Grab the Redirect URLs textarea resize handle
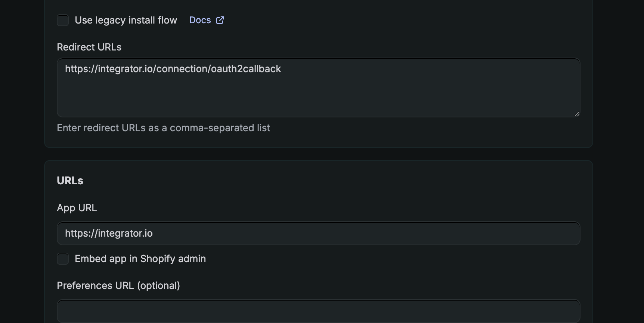 (x=576, y=114)
